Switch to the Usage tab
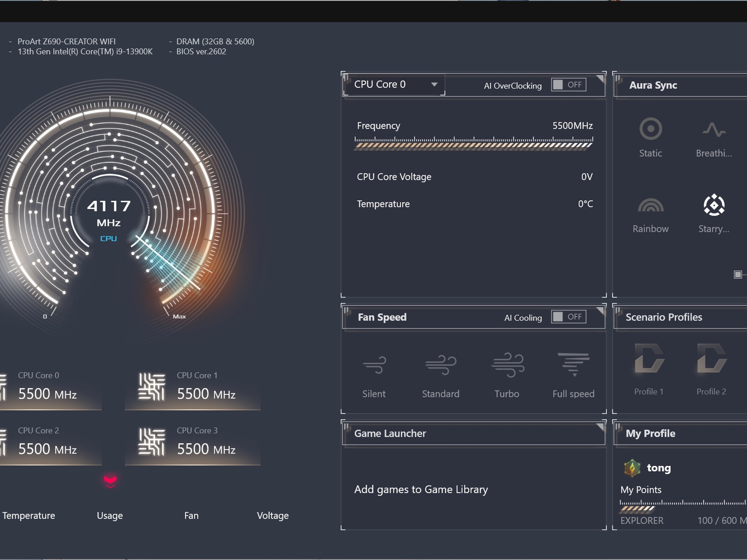The height and width of the screenshot is (560, 747). click(110, 516)
